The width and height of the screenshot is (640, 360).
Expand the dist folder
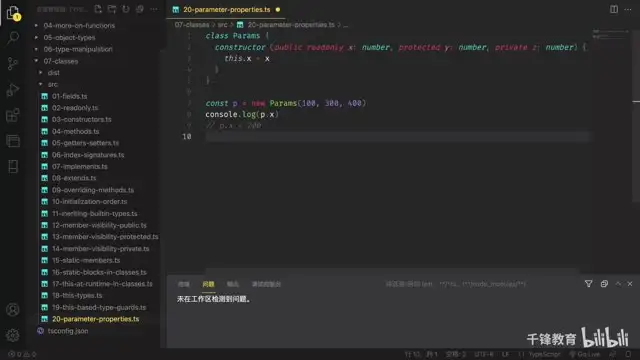[53, 73]
